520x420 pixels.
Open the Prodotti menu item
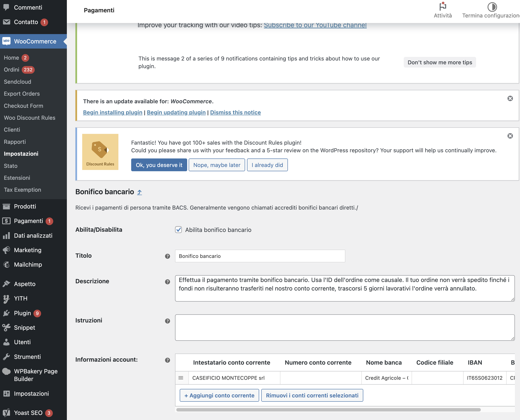pyautogui.click(x=25, y=206)
